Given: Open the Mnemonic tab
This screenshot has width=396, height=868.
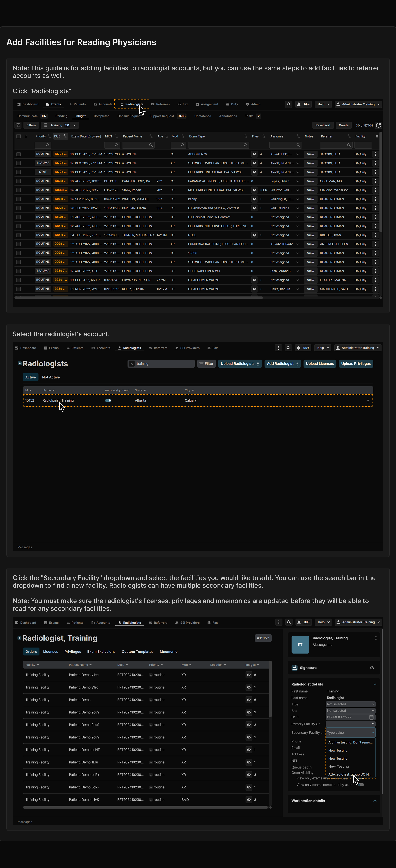Looking at the screenshot, I should pyautogui.click(x=168, y=651).
